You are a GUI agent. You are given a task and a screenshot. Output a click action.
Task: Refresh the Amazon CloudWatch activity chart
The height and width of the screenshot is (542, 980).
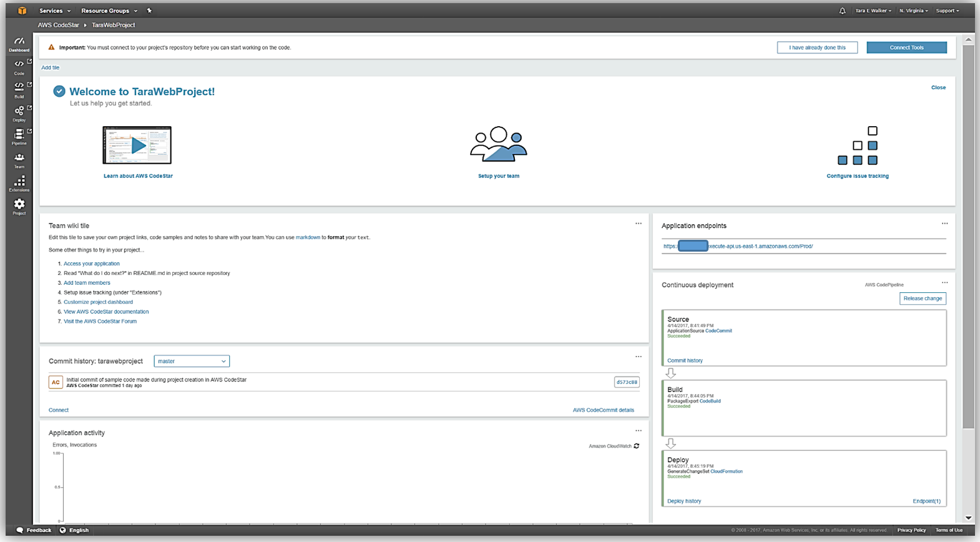click(637, 446)
